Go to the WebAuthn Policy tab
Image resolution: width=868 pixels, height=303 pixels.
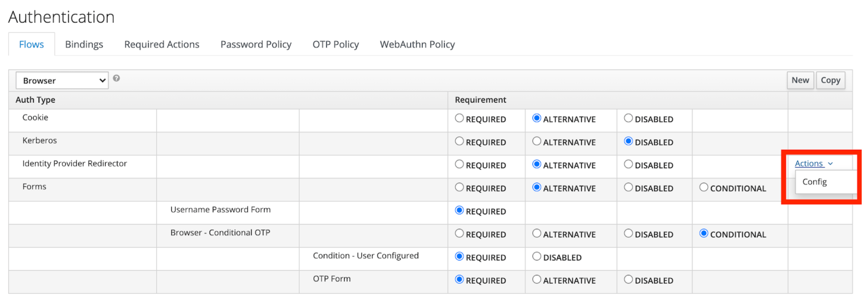[417, 44]
